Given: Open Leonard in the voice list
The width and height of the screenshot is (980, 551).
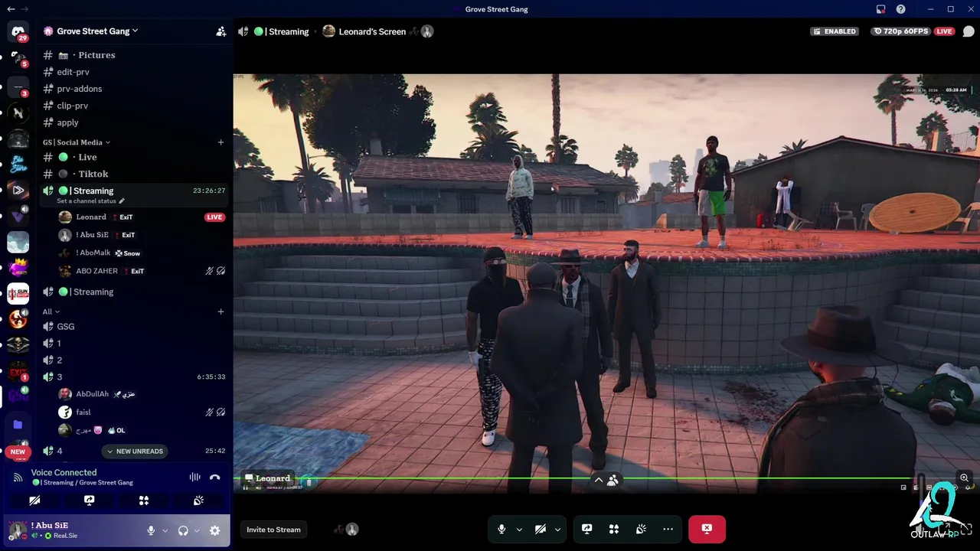Looking at the screenshot, I should click(142, 217).
